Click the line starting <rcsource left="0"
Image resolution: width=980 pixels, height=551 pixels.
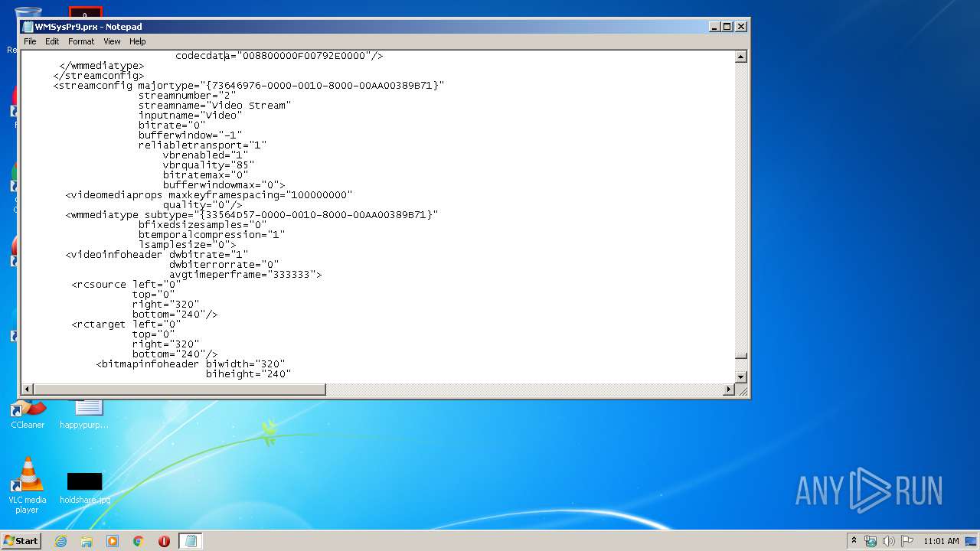[126, 284]
